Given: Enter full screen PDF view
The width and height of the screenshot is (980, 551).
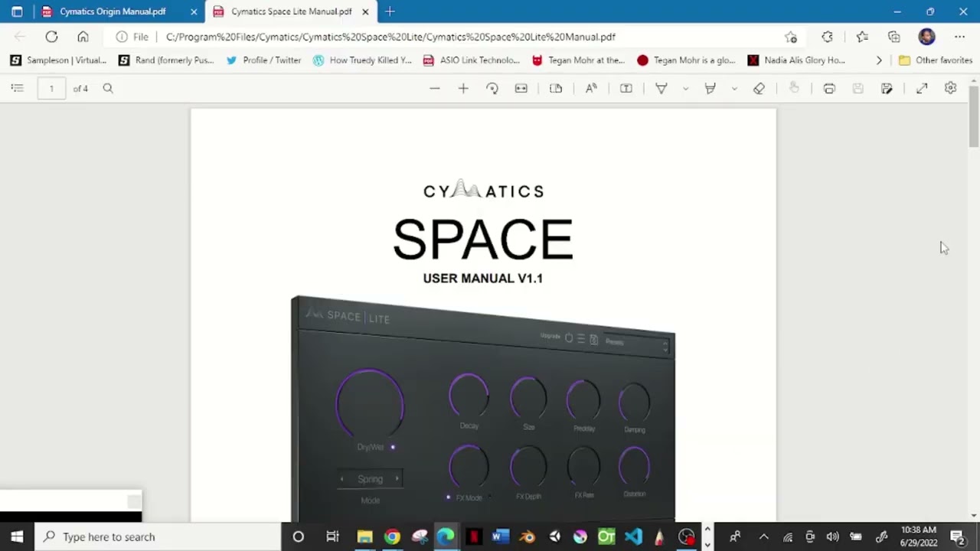Looking at the screenshot, I should (x=922, y=89).
